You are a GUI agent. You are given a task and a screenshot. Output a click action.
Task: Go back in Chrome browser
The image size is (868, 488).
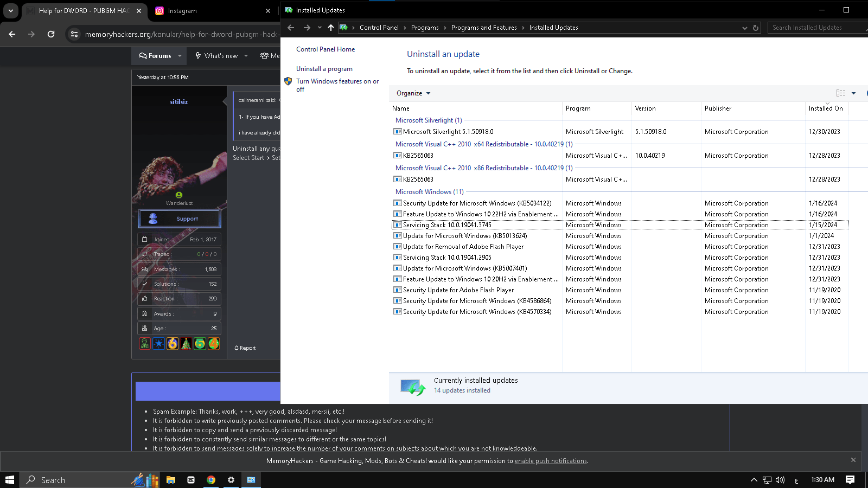[x=12, y=34]
